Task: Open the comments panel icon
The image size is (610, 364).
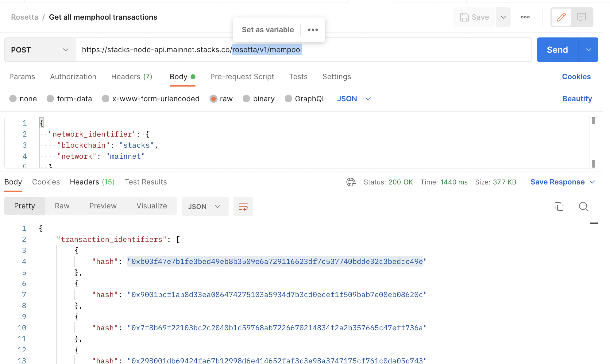Action: point(582,17)
